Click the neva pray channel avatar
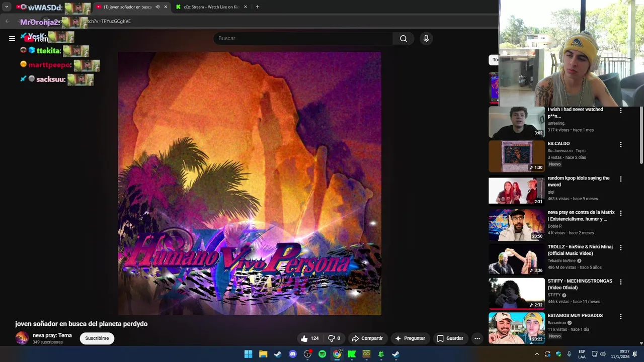The image size is (644, 362). coord(22,338)
